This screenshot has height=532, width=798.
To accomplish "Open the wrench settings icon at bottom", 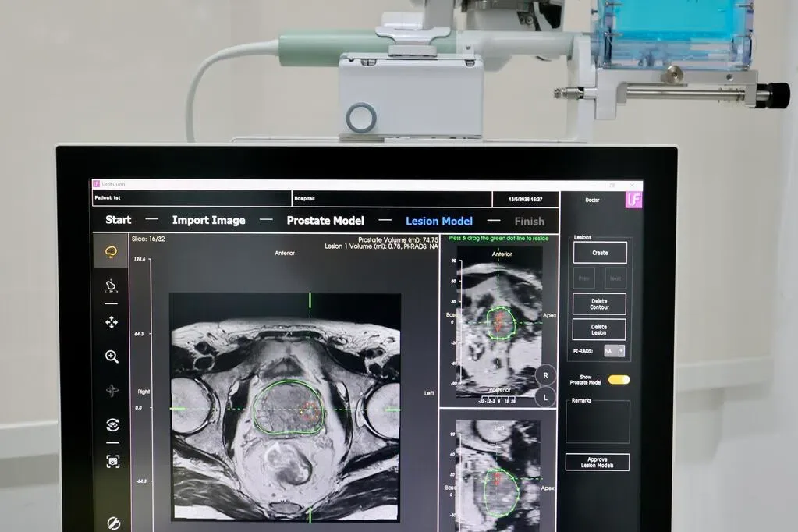I will pos(113,523).
